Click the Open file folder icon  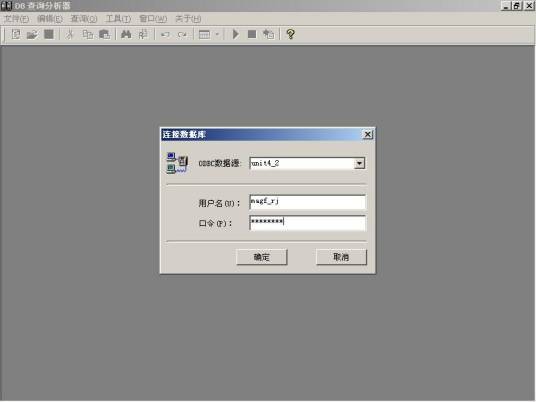32,34
